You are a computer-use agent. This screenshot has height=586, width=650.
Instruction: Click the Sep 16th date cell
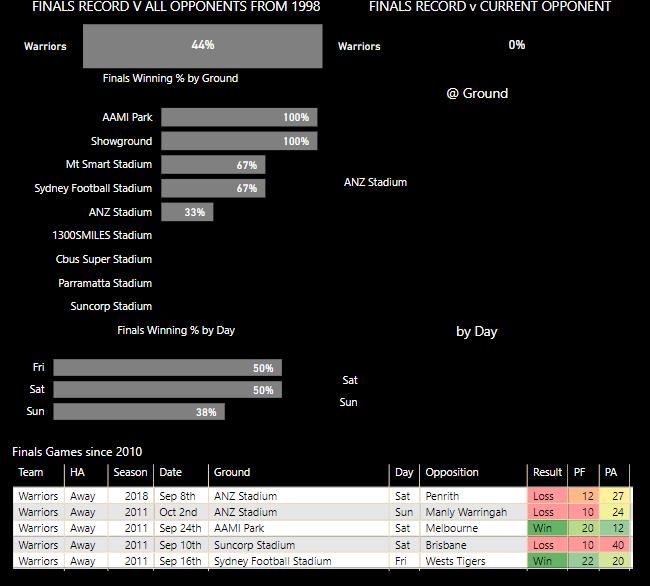pos(180,561)
